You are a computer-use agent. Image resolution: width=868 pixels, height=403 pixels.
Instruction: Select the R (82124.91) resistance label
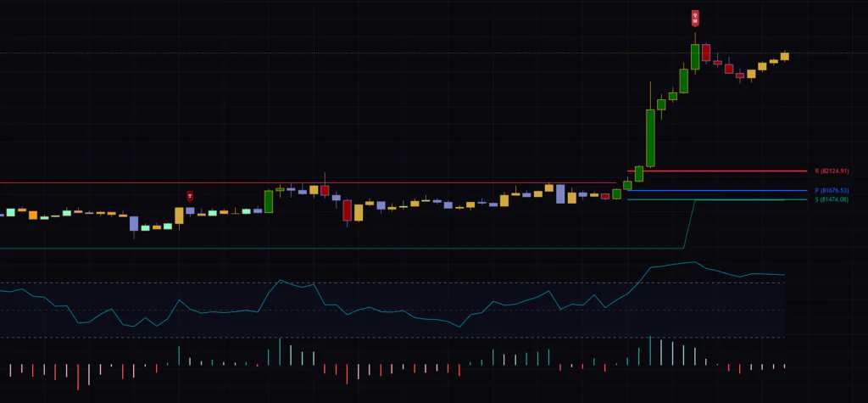pos(832,171)
